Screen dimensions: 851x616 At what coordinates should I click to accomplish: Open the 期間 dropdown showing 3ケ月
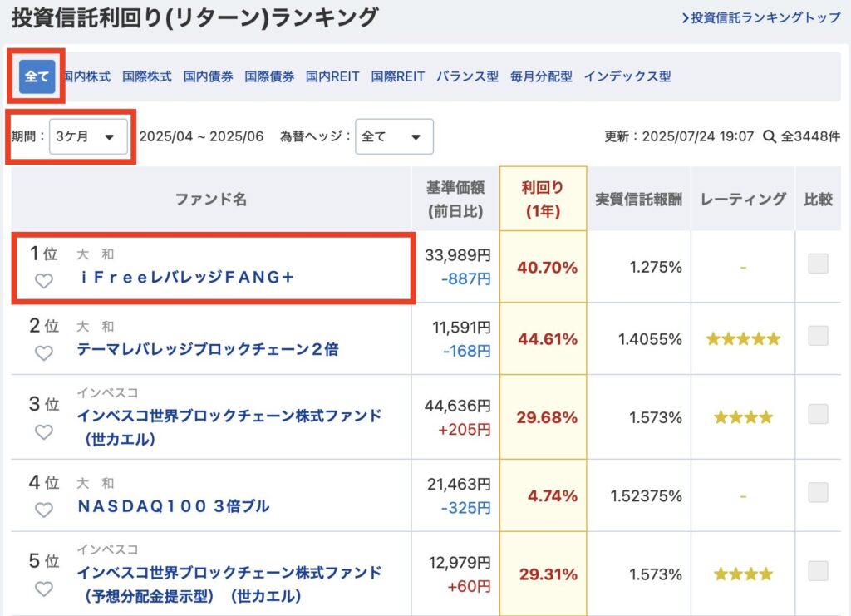(x=88, y=137)
